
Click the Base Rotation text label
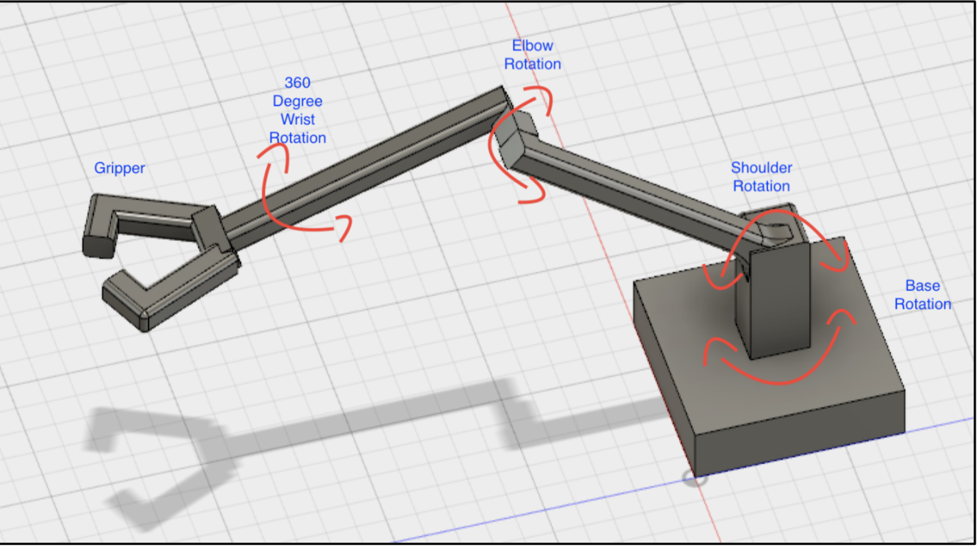coord(923,295)
